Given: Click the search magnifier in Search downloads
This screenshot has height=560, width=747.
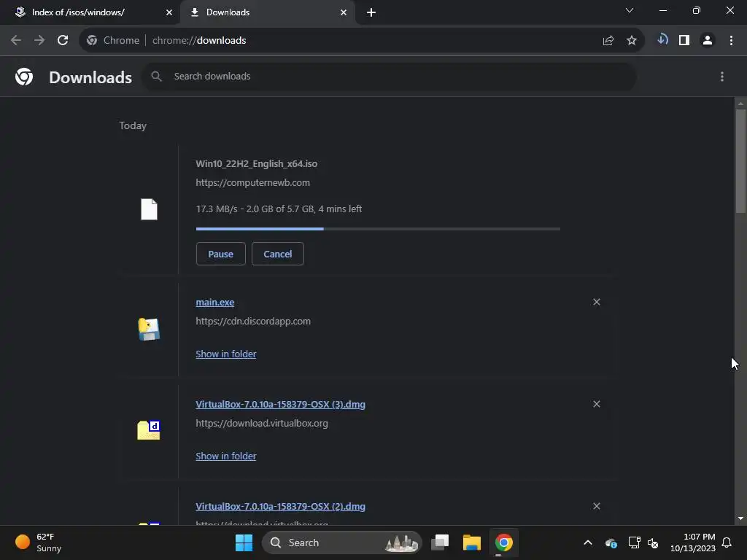Looking at the screenshot, I should [156, 76].
